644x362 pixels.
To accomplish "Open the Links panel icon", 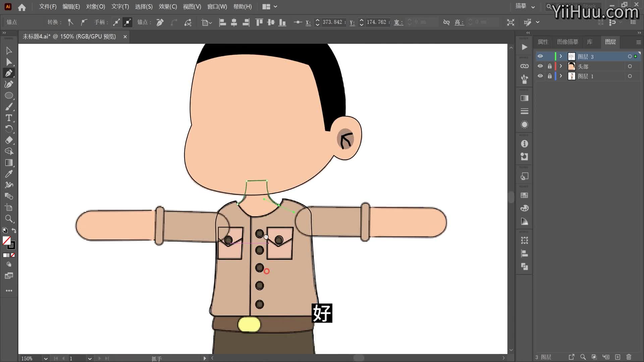I will tap(524, 66).
